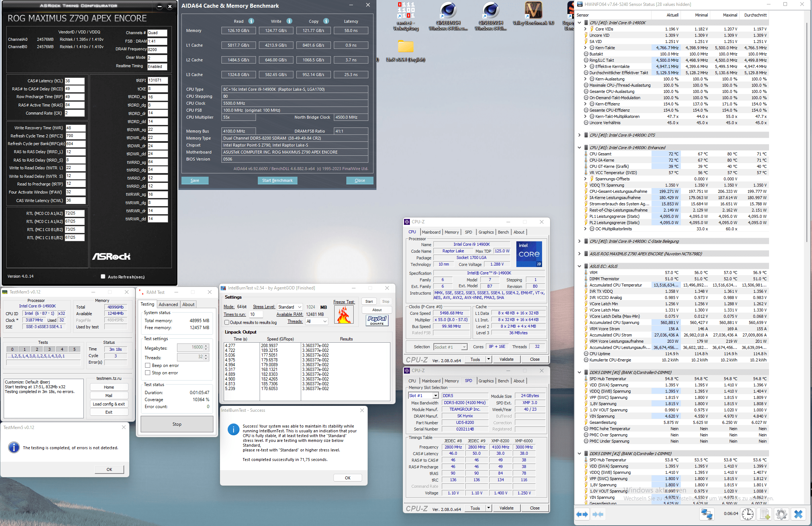
Task: Click the IntelBurnTest flame icon
Action: point(344,315)
